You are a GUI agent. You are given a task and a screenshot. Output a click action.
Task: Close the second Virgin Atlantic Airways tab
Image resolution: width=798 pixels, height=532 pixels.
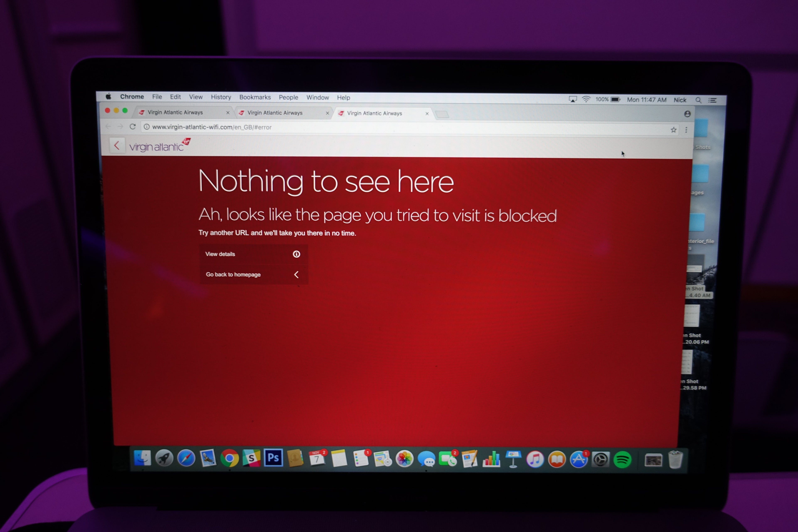(x=328, y=113)
